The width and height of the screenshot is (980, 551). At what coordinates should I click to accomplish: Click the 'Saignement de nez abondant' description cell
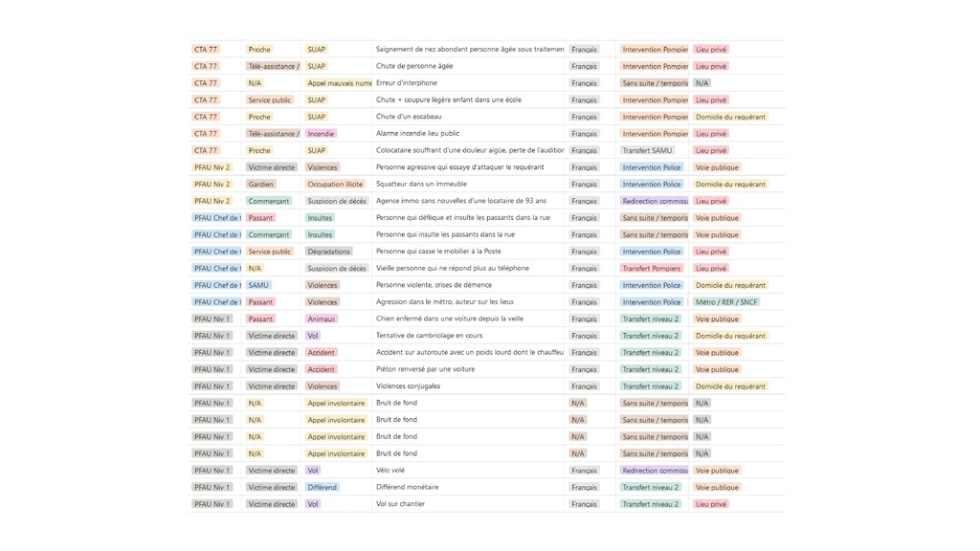(469, 50)
